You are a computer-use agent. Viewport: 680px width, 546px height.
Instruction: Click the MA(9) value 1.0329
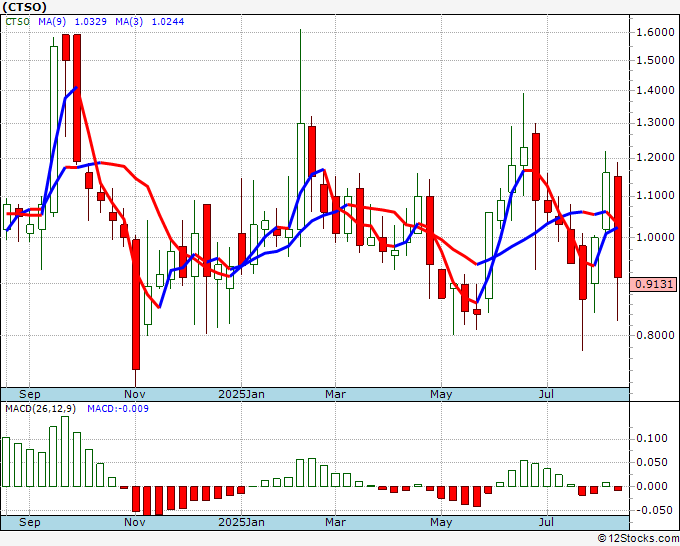[x=90, y=21]
